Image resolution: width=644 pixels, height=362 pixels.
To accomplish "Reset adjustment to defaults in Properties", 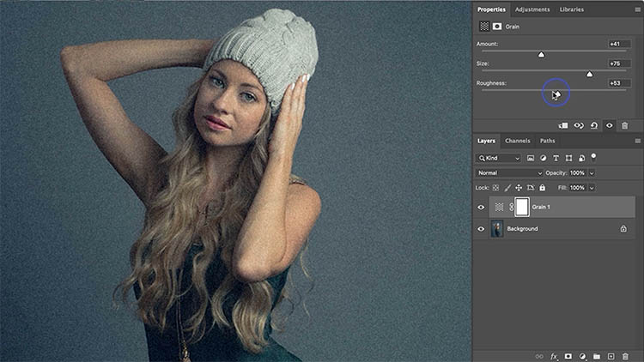I will coord(594,125).
